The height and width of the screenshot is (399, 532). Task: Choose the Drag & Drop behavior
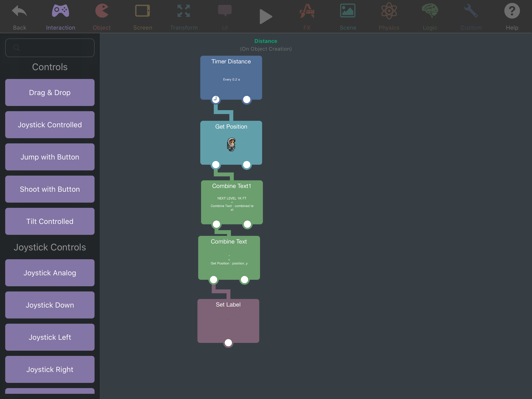pyautogui.click(x=50, y=92)
